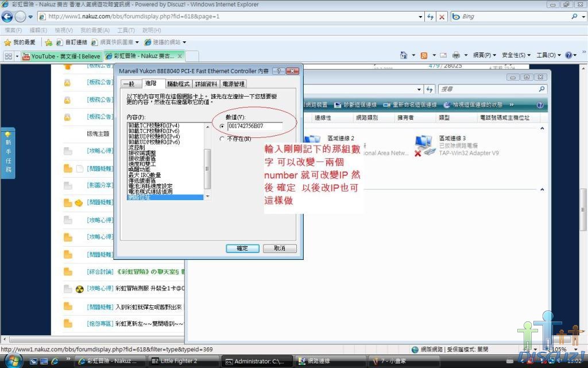This screenshot has width=588, height=368.
Task: Click the ? help button in adapter dialog title
Action: [278, 71]
